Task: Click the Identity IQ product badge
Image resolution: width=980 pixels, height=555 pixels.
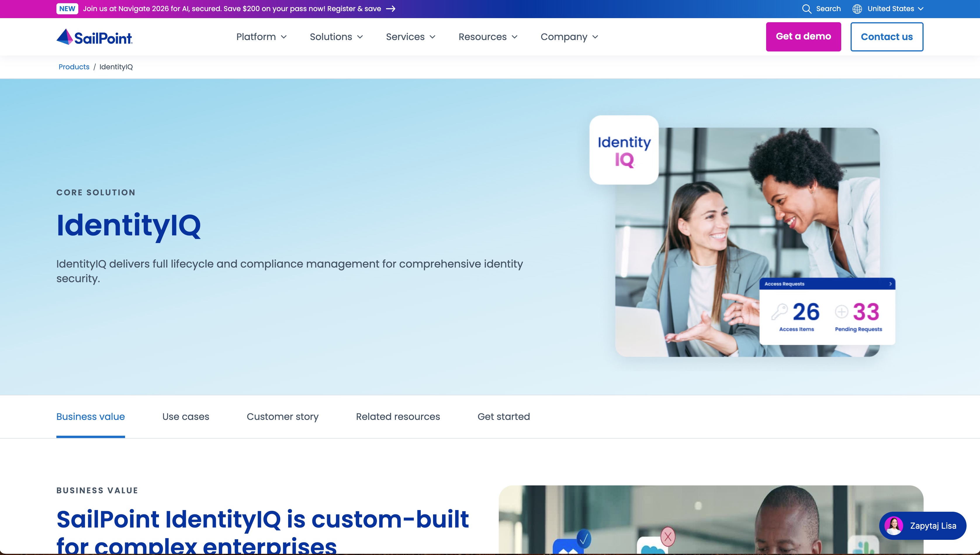Action: [624, 150]
